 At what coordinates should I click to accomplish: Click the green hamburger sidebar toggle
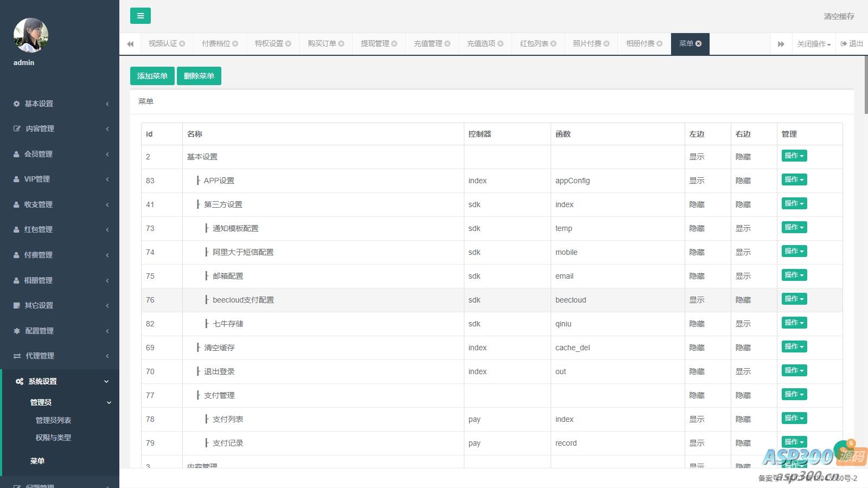tap(140, 16)
